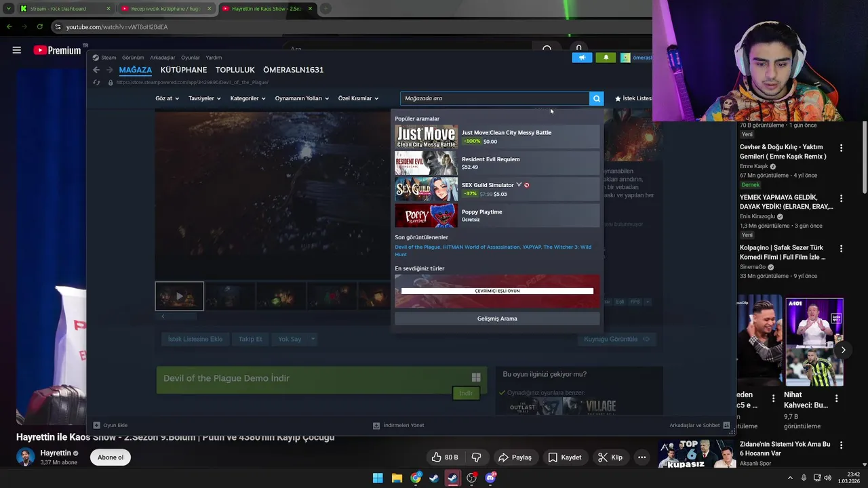Open the recently viewed games link
This screenshot has width=868, height=488.
[x=493, y=251]
